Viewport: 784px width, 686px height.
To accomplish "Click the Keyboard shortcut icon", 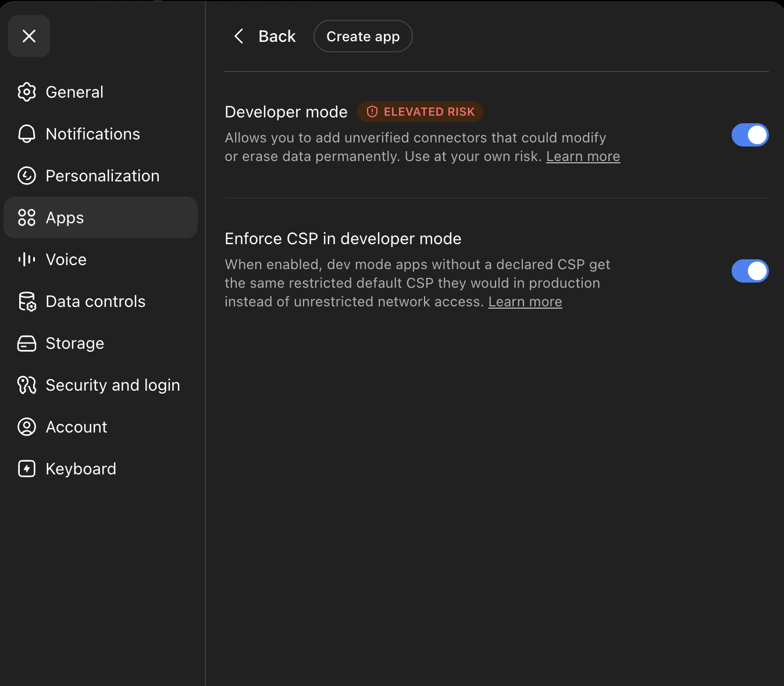I will tap(27, 469).
